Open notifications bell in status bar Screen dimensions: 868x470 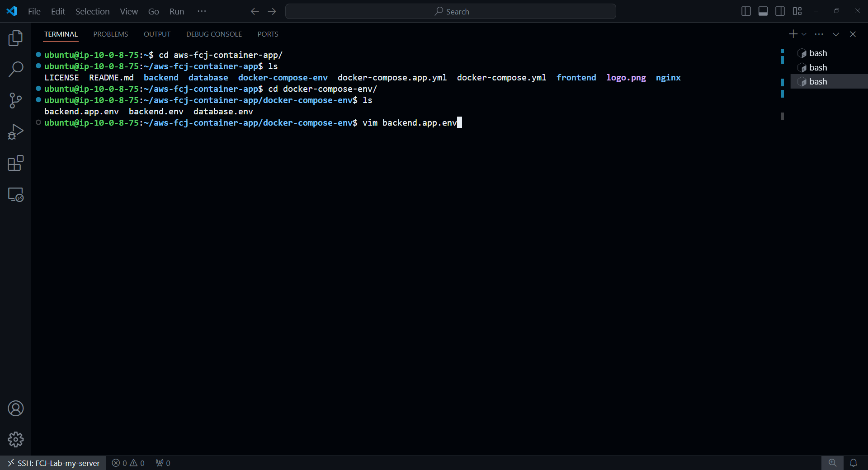(x=854, y=463)
